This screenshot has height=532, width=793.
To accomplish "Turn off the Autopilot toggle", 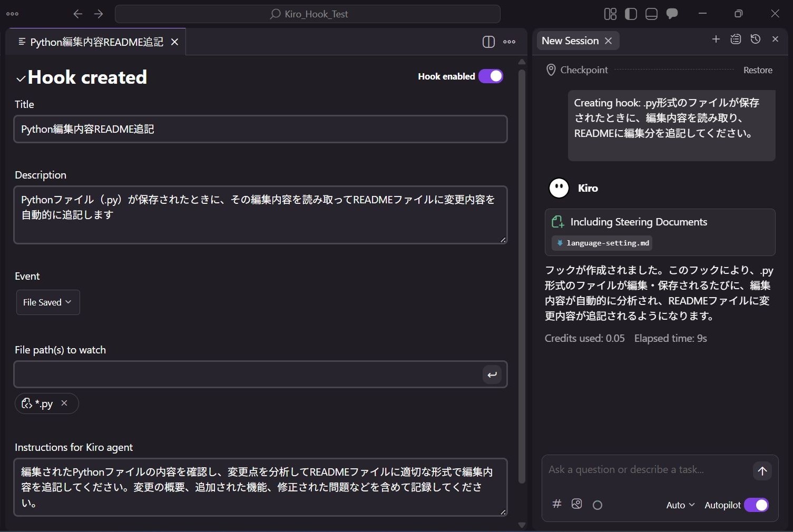I will (756, 505).
